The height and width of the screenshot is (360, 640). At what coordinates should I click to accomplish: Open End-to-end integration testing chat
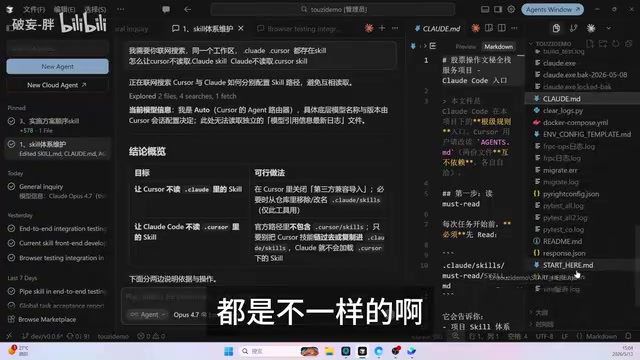point(57,229)
